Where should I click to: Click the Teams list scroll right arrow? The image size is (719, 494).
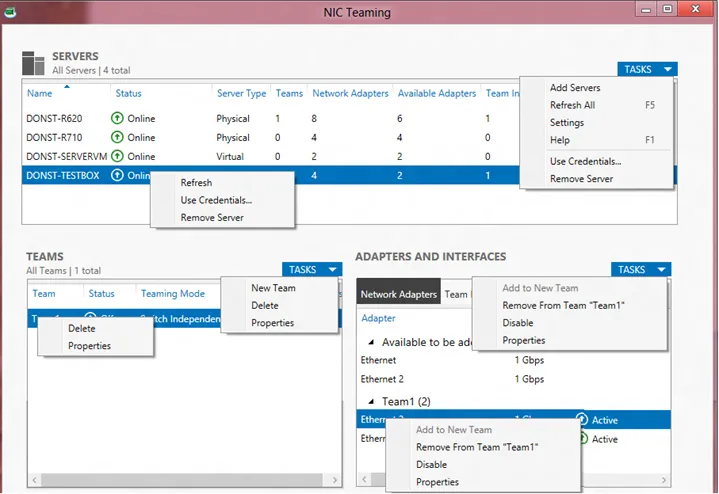click(335, 480)
